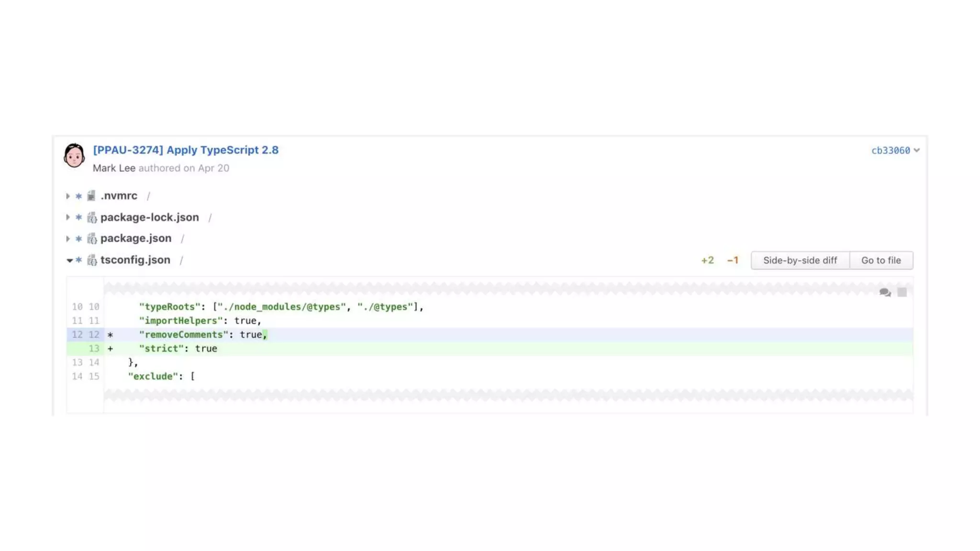The image size is (980, 551).
Task: Open the PPAU-3274 Apply TypeScript 2.8 commit link
Action: (x=186, y=150)
